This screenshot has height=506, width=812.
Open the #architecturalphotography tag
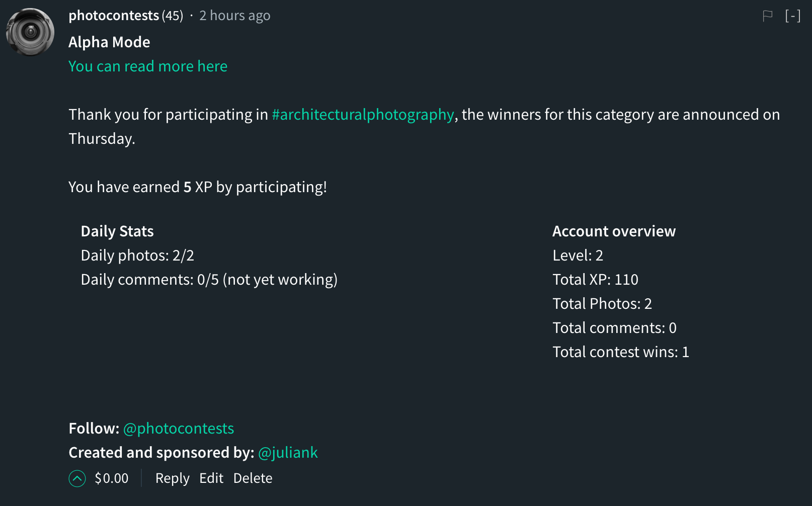click(x=363, y=115)
